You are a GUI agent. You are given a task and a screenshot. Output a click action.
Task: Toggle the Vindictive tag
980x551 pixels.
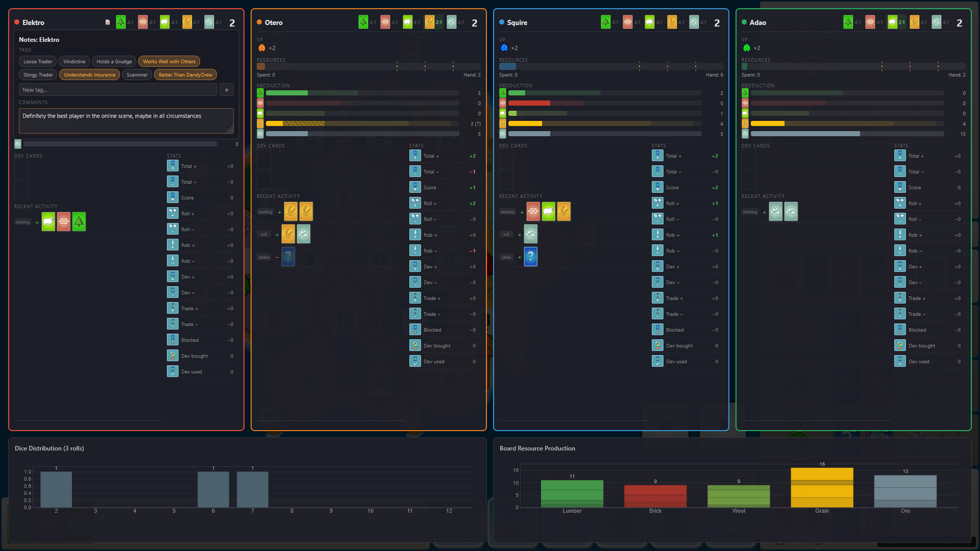click(x=75, y=62)
